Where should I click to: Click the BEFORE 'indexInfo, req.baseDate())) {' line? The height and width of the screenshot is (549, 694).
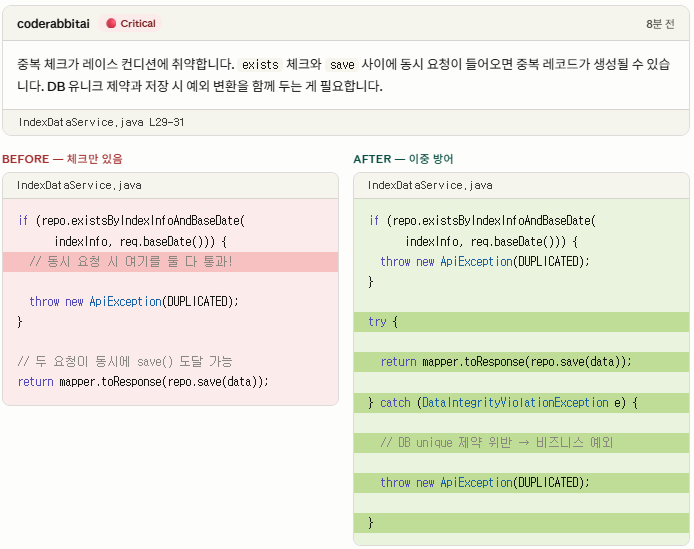(141, 242)
